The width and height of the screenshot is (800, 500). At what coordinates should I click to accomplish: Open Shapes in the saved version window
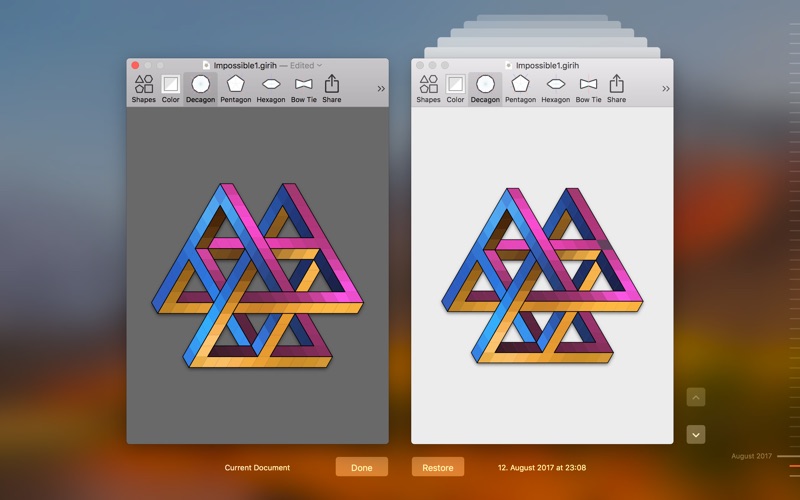[x=428, y=88]
